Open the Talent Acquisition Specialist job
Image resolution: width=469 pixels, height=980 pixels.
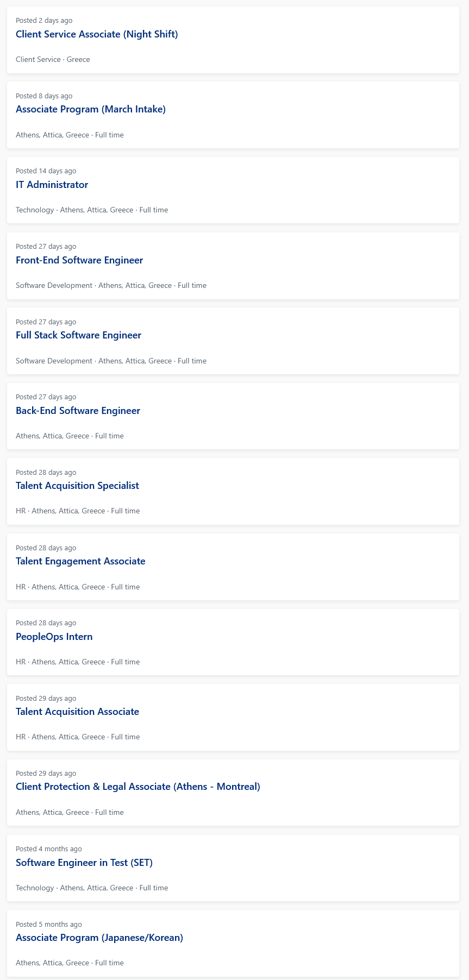(77, 486)
